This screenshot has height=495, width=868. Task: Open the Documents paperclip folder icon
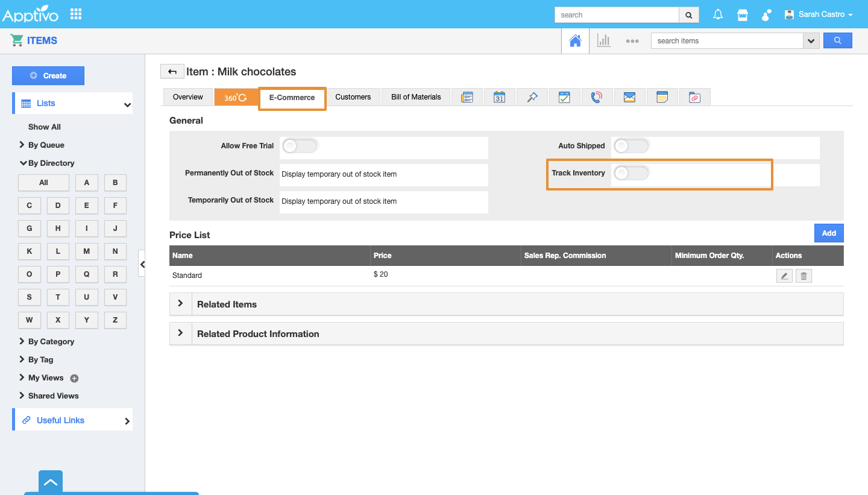pyautogui.click(x=694, y=97)
